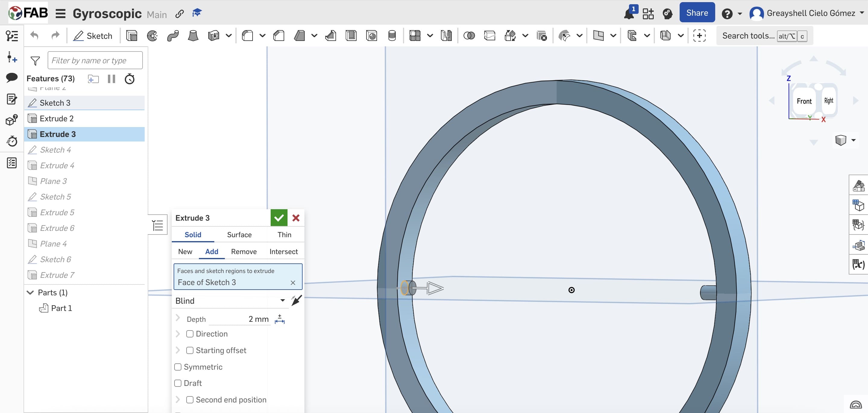This screenshot has width=868, height=413.
Task: Click the blue Share button
Action: (x=697, y=13)
